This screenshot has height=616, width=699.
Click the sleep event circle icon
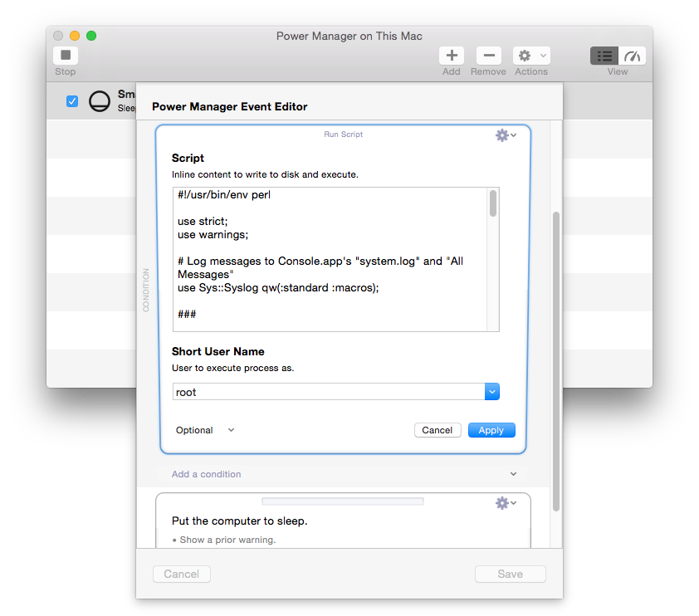tap(100, 101)
